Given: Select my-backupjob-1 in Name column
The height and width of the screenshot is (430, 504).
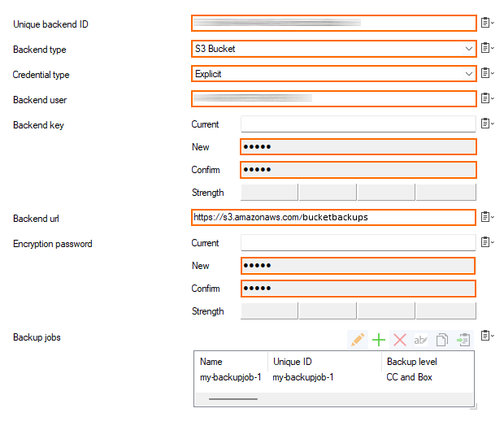Looking at the screenshot, I should (x=231, y=377).
